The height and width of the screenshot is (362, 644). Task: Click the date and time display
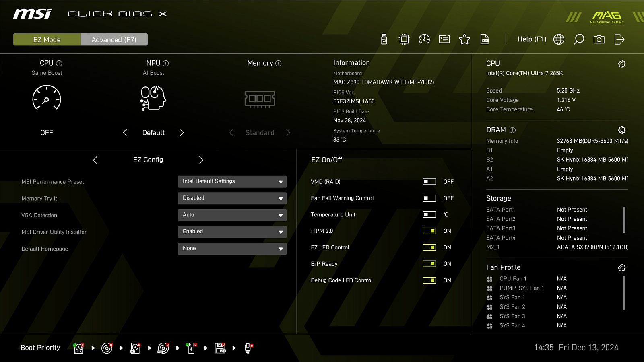pyautogui.click(x=576, y=348)
